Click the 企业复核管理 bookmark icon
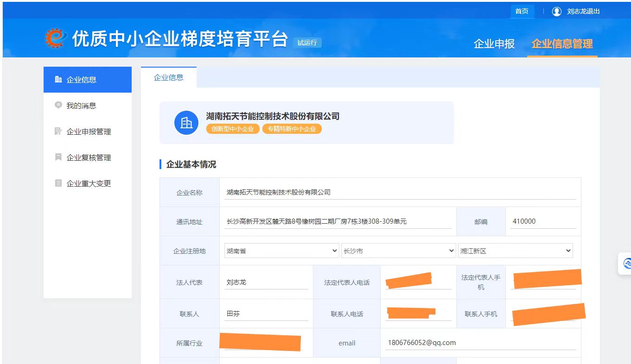631x364 pixels. pos(58,157)
